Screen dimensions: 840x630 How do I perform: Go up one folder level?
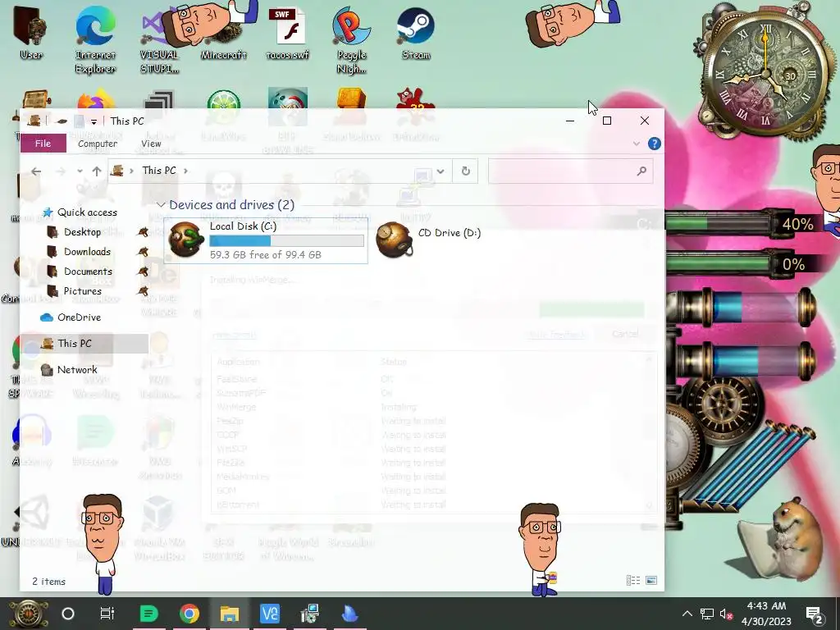click(97, 171)
